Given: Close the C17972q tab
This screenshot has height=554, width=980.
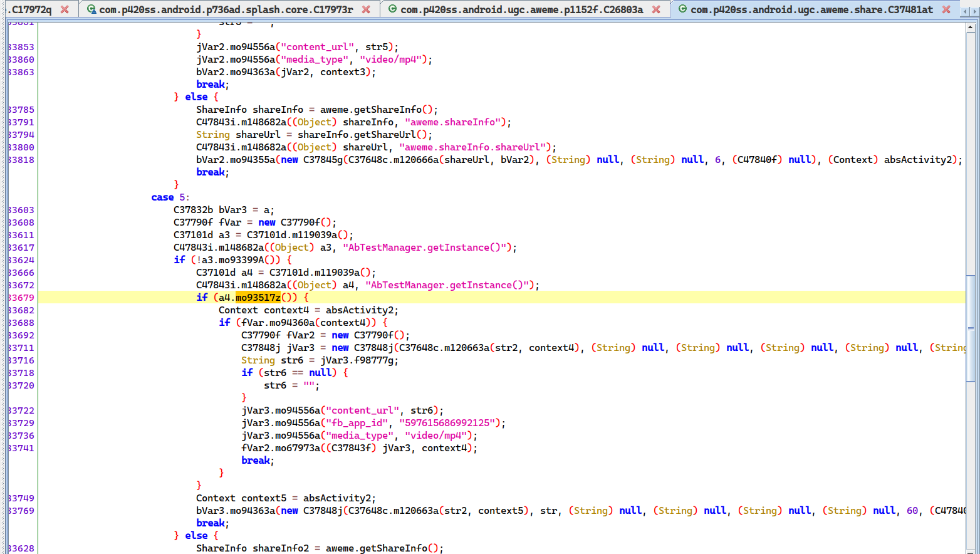Looking at the screenshot, I should 65,9.
